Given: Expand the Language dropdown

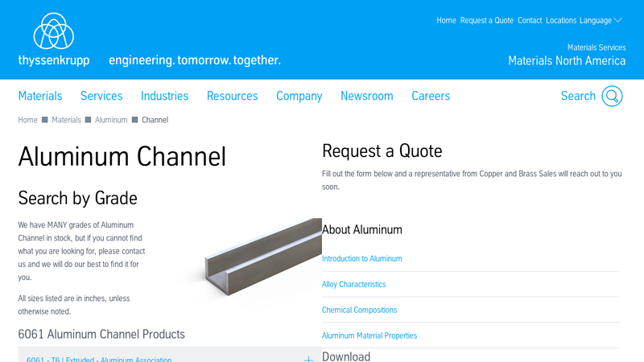Looking at the screenshot, I should [x=601, y=21].
